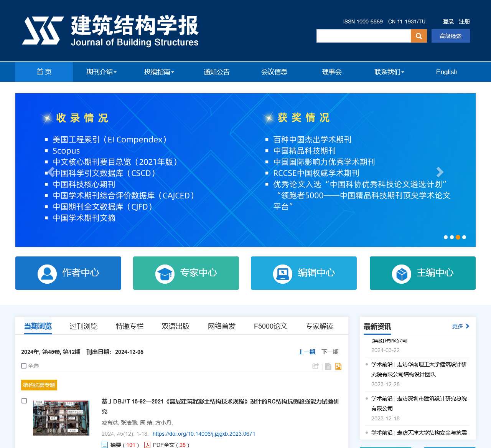Switch to the 网络首发 tab

(x=222, y=326)
